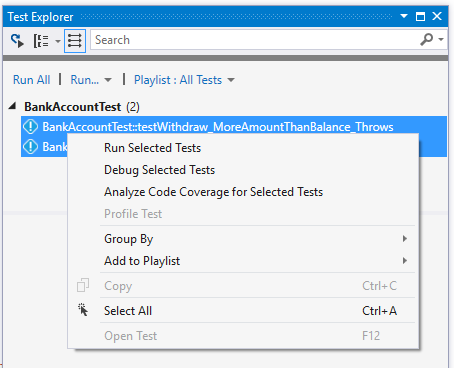Open the search options dropdown arrow

pyautogui.click(x=441, y=40)
